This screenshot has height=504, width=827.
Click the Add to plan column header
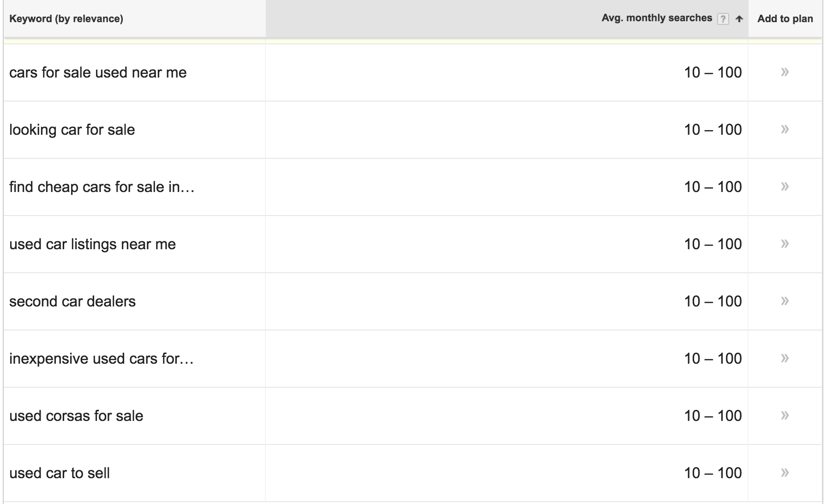coord(785,19)
